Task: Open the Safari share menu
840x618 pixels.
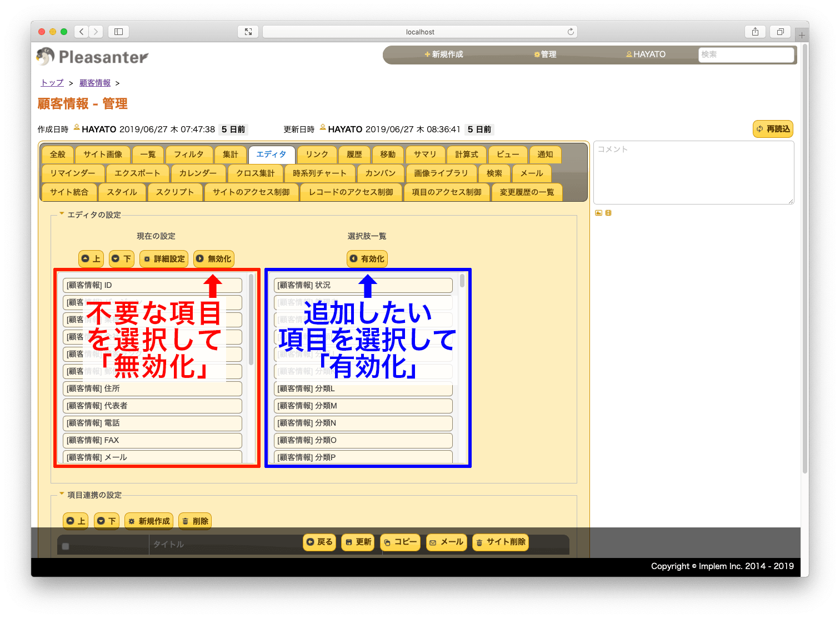Action: click(755, 32)
